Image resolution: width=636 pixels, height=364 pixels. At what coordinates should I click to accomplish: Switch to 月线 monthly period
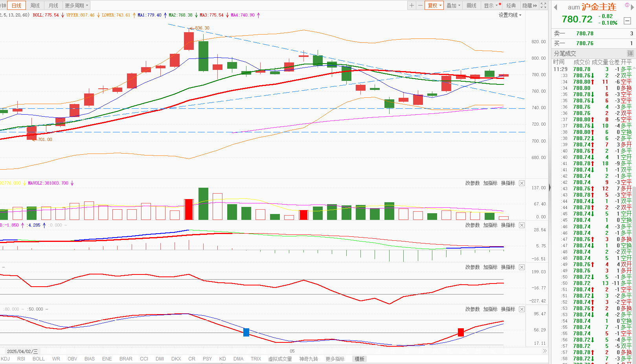click(53, 5)
